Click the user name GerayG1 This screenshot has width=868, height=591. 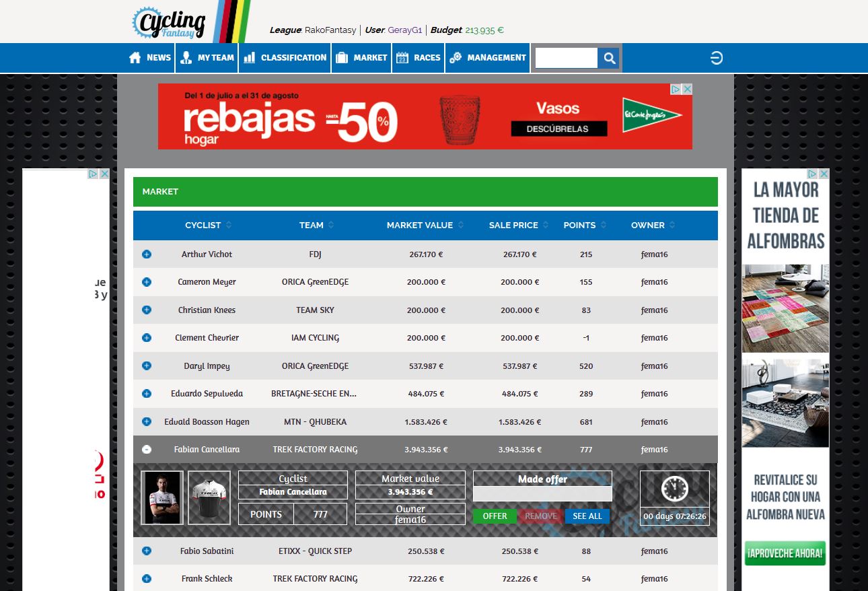pos(405,30)
